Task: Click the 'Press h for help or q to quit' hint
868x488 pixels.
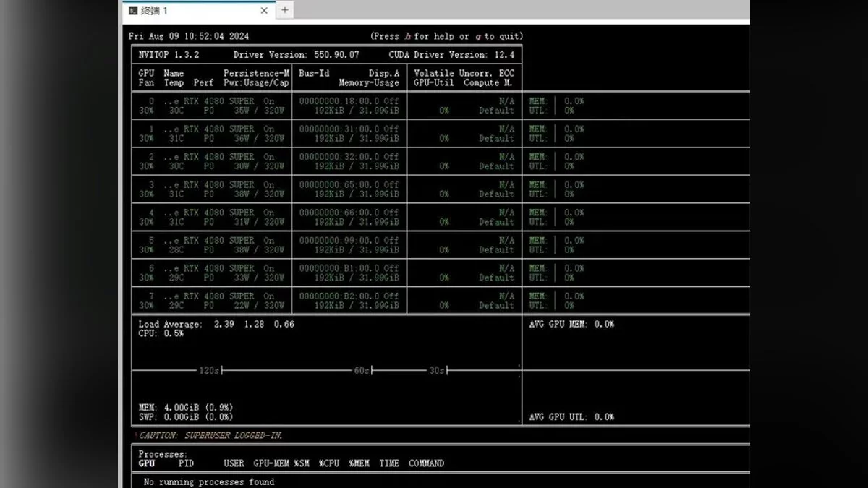Action: coord(446,36)
